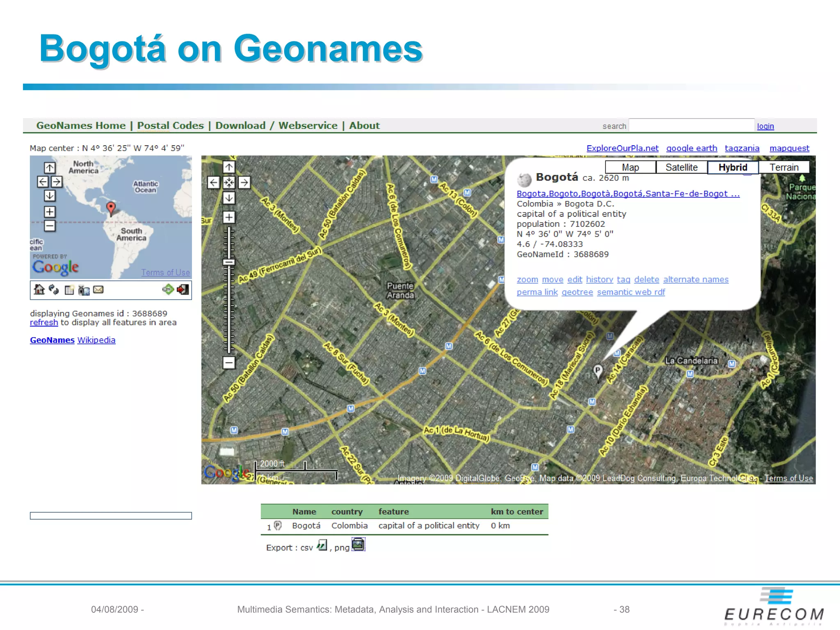
Task: Switch the map to Map view
Action: click(x=630, y=167)
